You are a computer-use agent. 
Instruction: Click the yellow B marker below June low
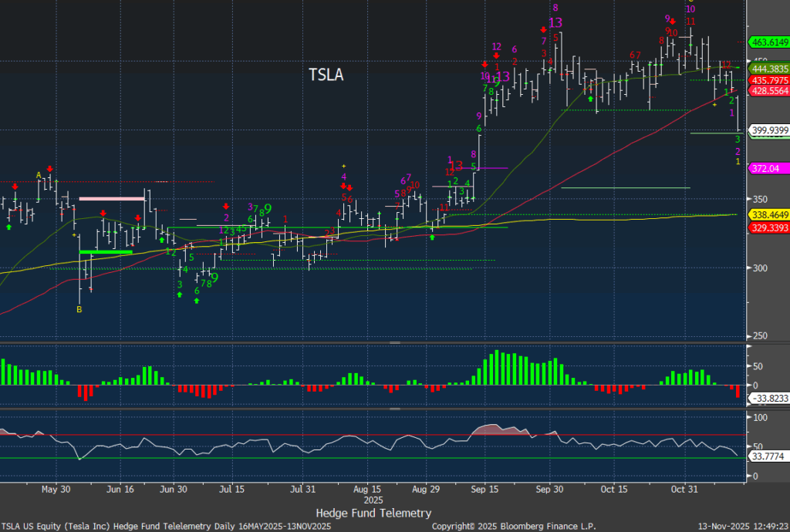tap(78, 309)
